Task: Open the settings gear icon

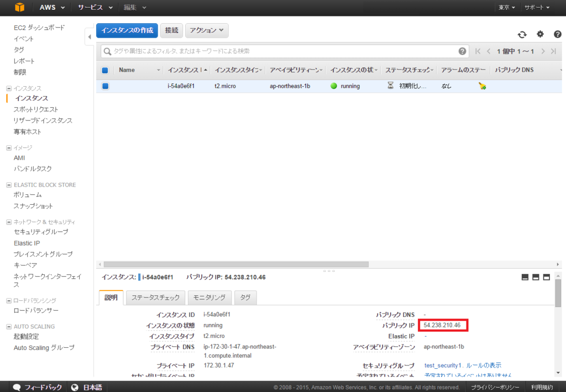Action: [x=540, y=34]
